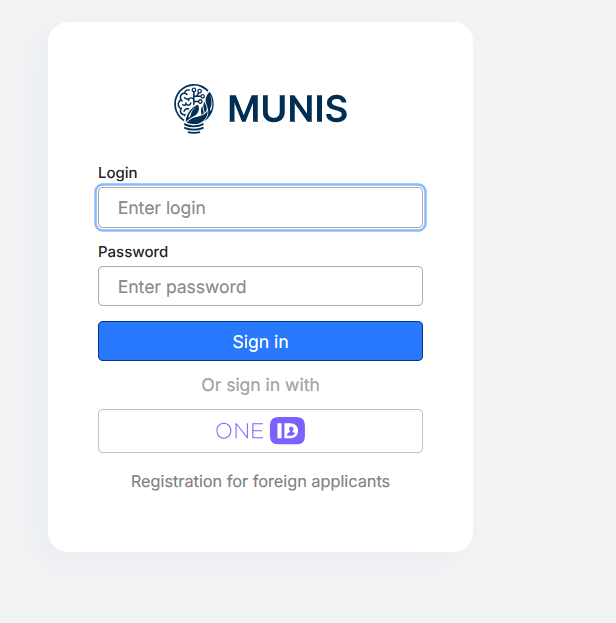Click the "Enter password" placeholder text
This screenshot has height=623, width=616.
(x=182, y=287)
